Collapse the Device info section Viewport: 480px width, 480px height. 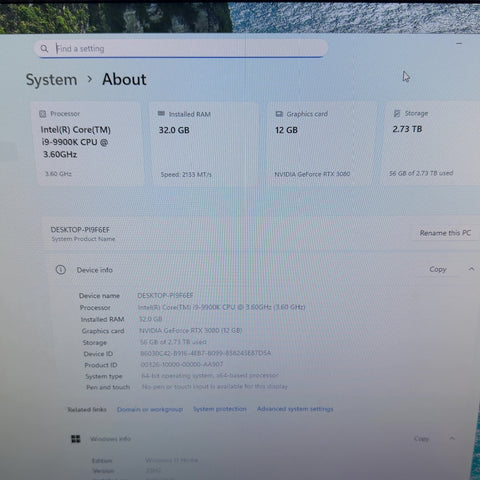[471, 269]
